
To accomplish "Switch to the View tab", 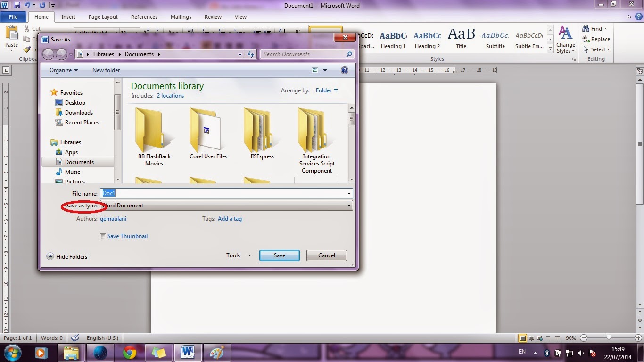I will point(240,17).
